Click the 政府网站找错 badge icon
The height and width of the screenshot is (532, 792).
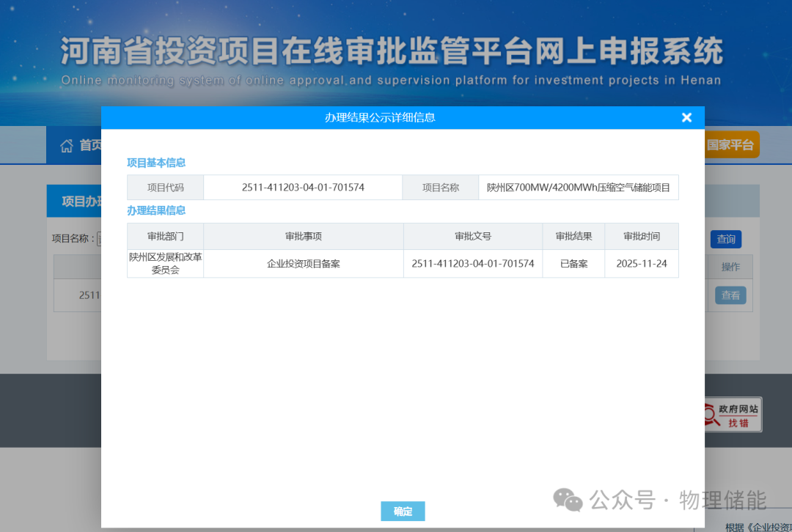[732, 415]
